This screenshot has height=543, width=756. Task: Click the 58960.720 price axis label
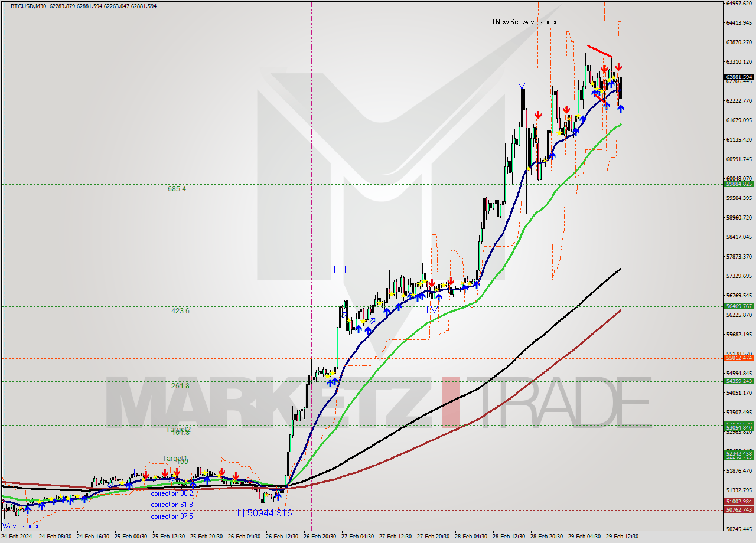coord(739,218)
